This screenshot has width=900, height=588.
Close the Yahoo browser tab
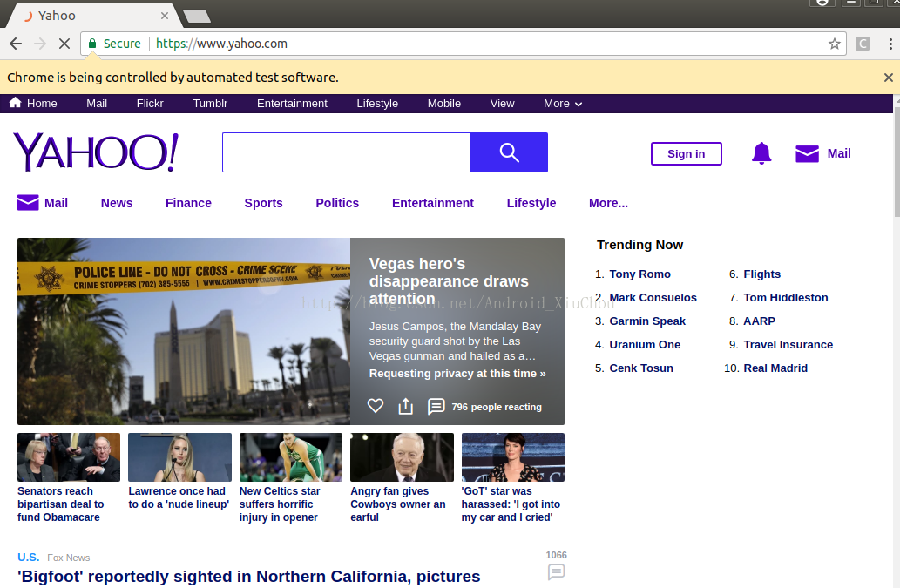pyautogui.click(x=165, y=16)
